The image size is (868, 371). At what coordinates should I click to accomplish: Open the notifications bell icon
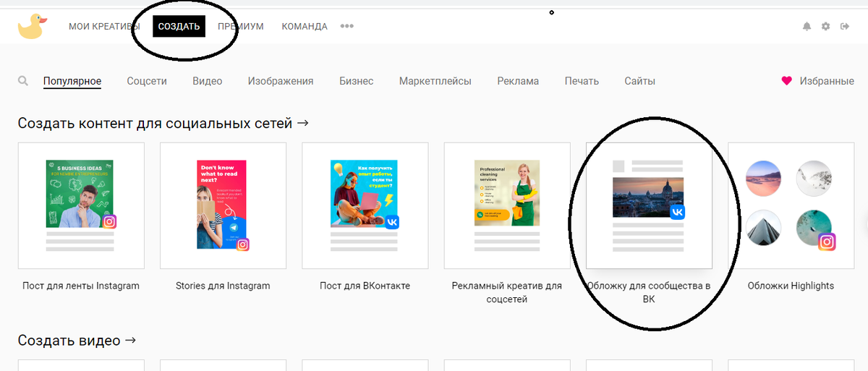click(x=807, y=27)
